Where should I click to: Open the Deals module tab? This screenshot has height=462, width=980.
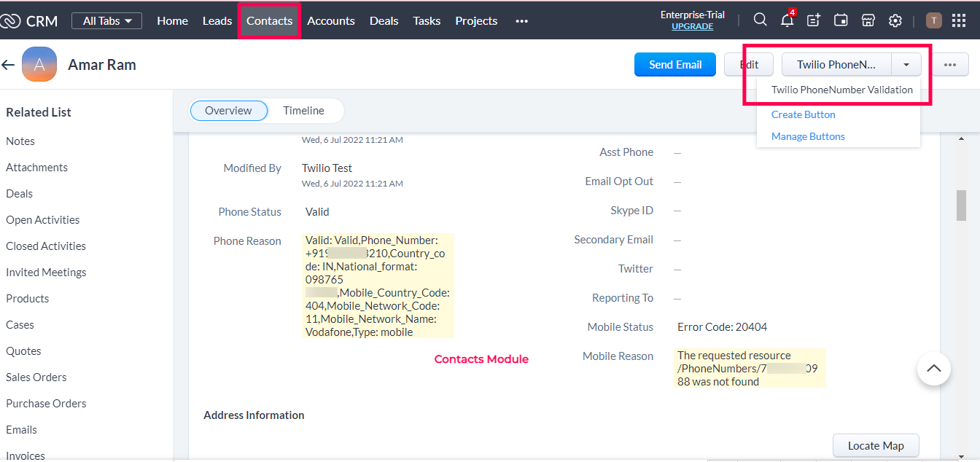click(x=384, y=21)
